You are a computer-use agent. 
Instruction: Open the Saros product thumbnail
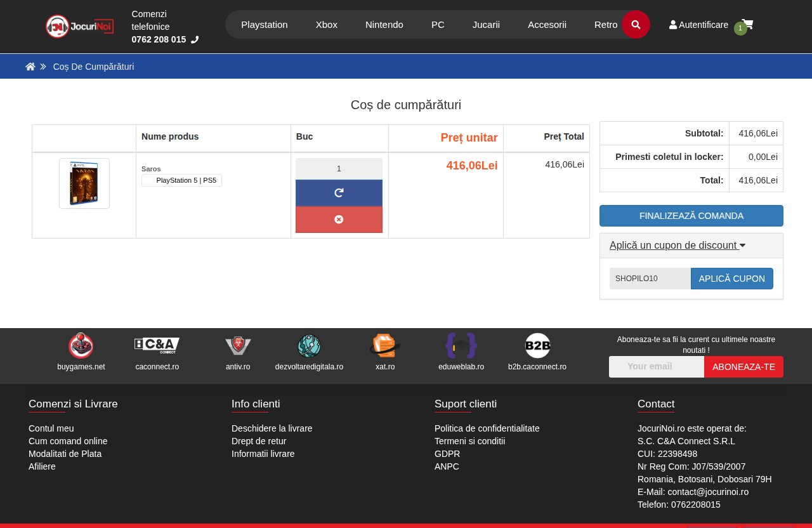click(x=84, y=183)
